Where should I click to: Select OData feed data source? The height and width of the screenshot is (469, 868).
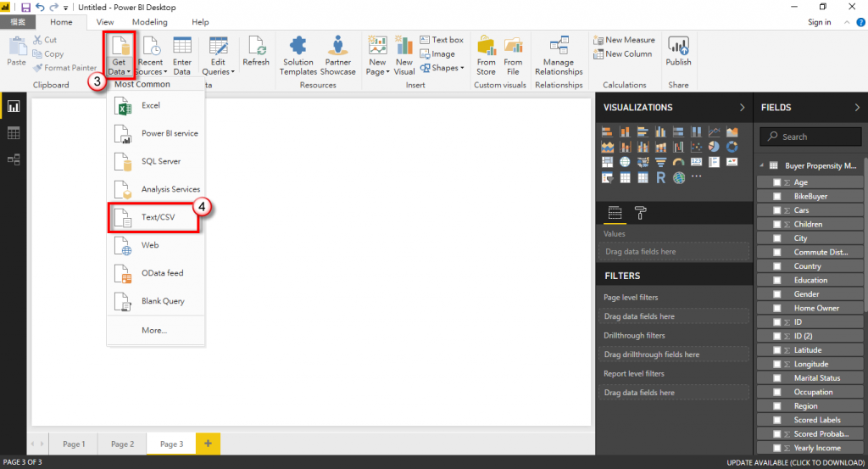tap(156, 273)
